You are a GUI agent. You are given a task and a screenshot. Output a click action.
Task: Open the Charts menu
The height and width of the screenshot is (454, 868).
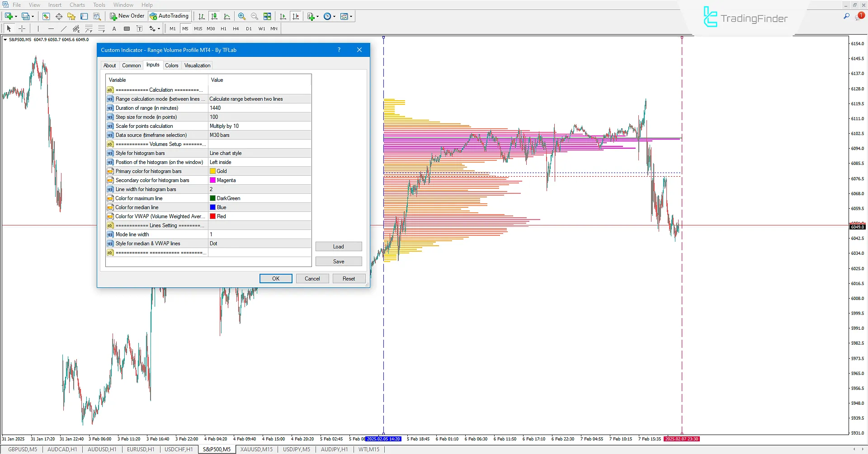click(77, 5)
